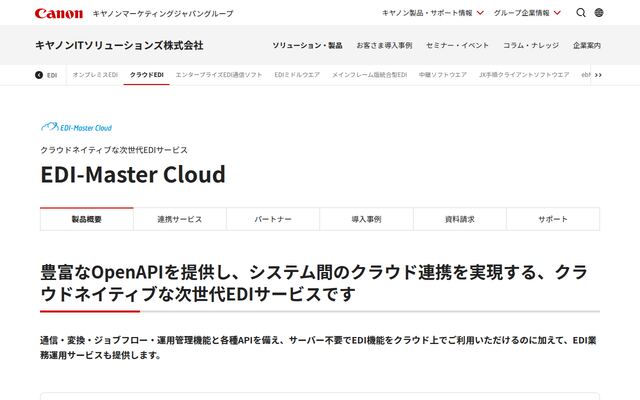Viewport: 640px width, 400px height.
Task: Click paragraph starting 通信・変換・ジョブフロー
Action: point(318,348)
